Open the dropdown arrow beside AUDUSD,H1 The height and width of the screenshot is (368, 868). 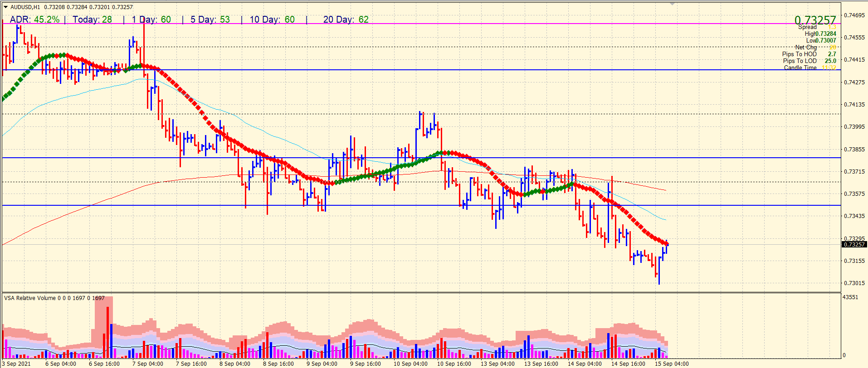coord(6,7)
